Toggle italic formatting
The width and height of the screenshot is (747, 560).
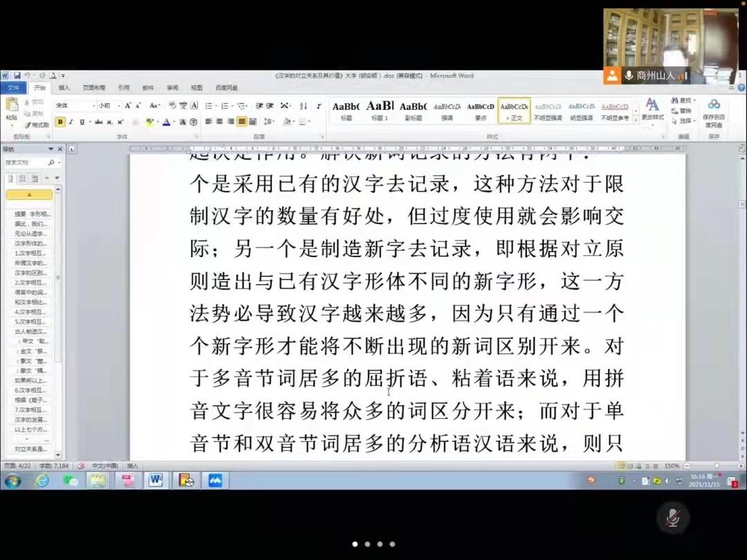point(71,122)
